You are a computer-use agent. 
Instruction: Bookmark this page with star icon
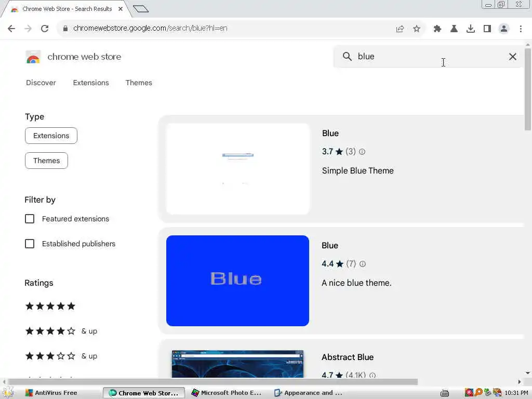[417, 29]
